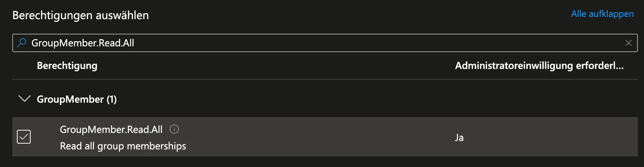Viewport: 644px width, 167px height.
Task: Click the blank group row right of GroupMember (1)
Action: [345, 99]
